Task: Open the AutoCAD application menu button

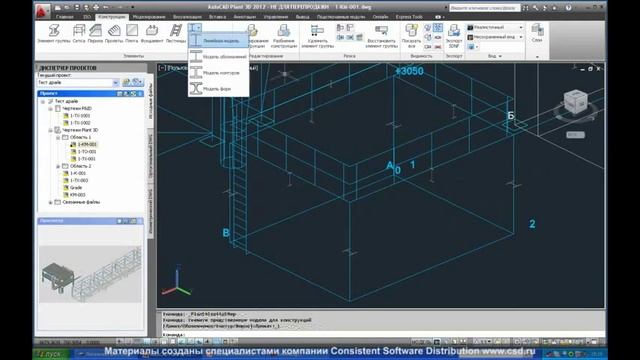Action: point(42,10)
